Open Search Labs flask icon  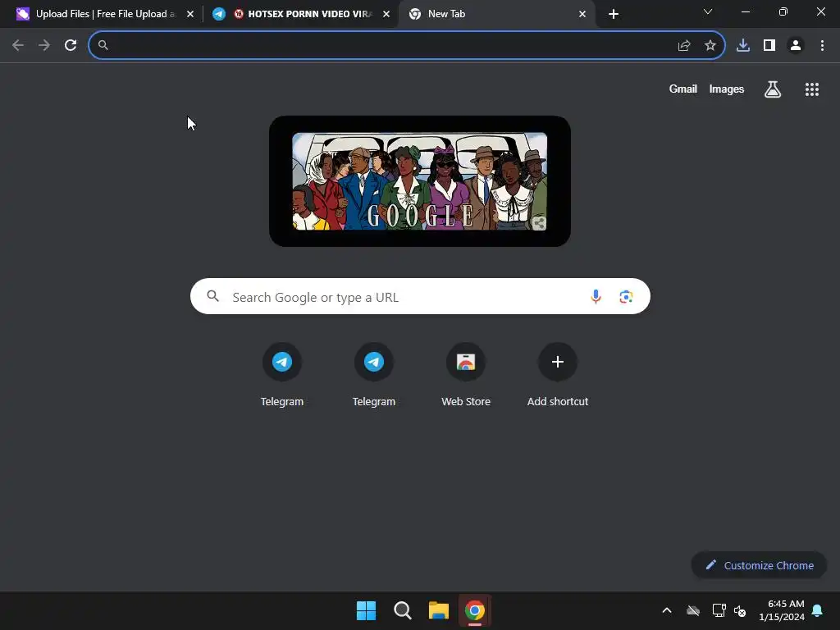(773, 89)
